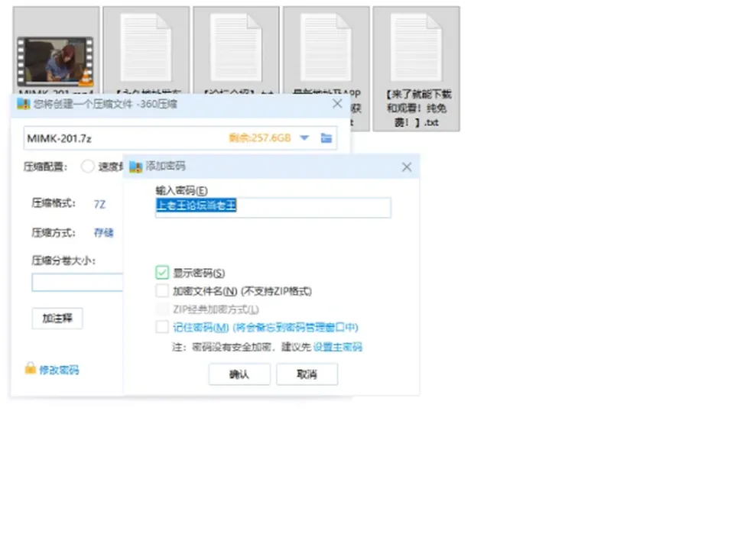
Task: Tick the ZIP经典加密方式 checkbox
Action: pos(162,309)
